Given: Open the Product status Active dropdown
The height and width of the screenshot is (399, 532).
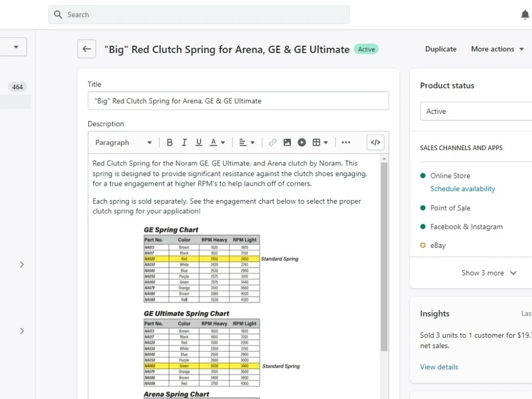Looking at the screenshot, I should [476, 111].
